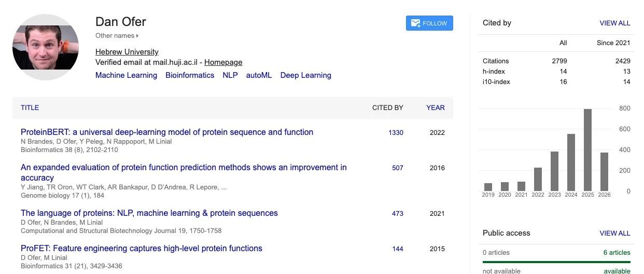Screen dimensions: 644x274
Task: Open the language of proteins article
Action: 149,213
